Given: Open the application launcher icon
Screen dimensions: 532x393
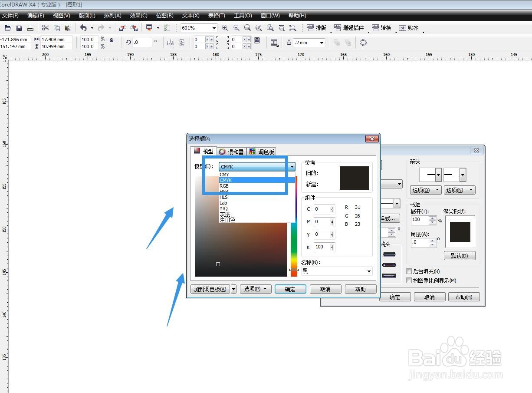Looking at the screenshot, I should (149, 28).
